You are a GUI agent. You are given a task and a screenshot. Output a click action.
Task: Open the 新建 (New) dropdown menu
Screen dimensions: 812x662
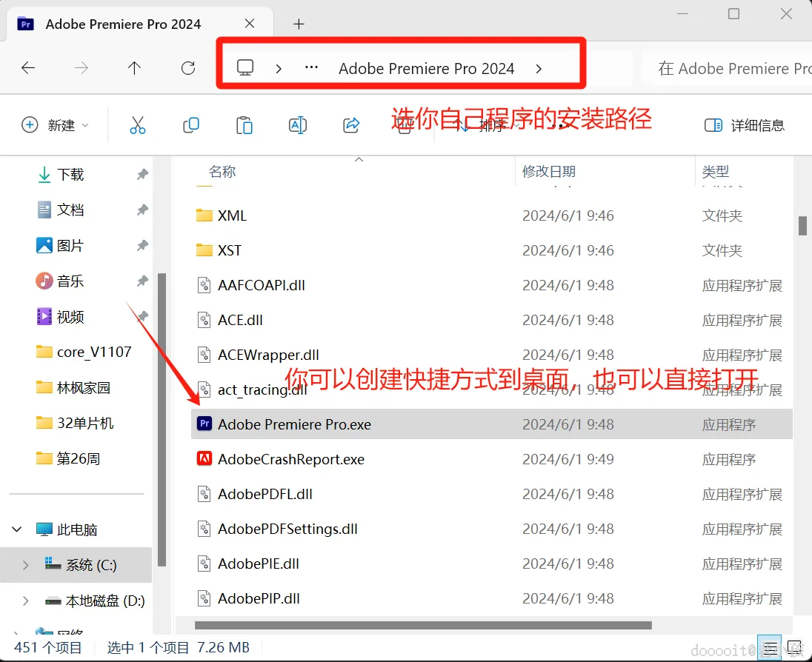pos(56,125)
